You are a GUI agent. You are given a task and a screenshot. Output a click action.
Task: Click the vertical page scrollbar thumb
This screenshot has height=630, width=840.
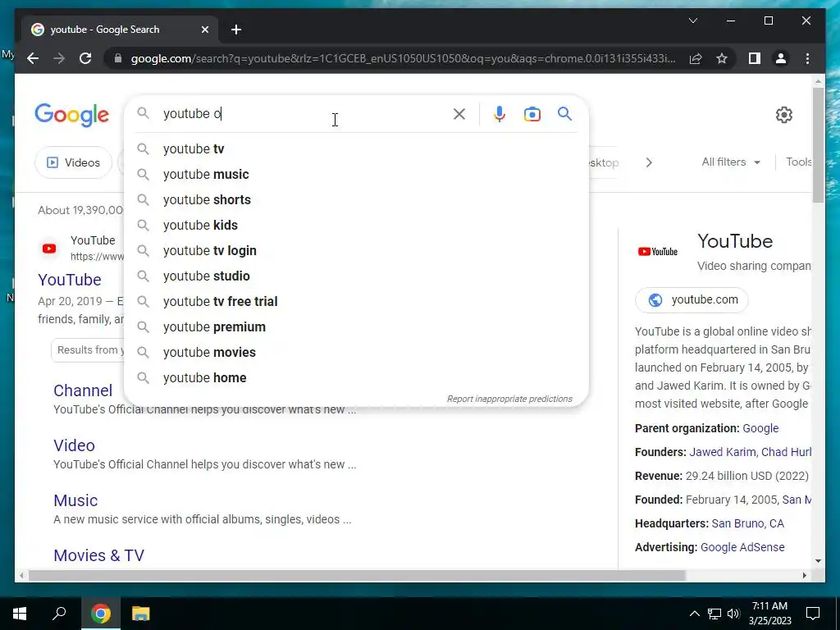pos(818,144)
